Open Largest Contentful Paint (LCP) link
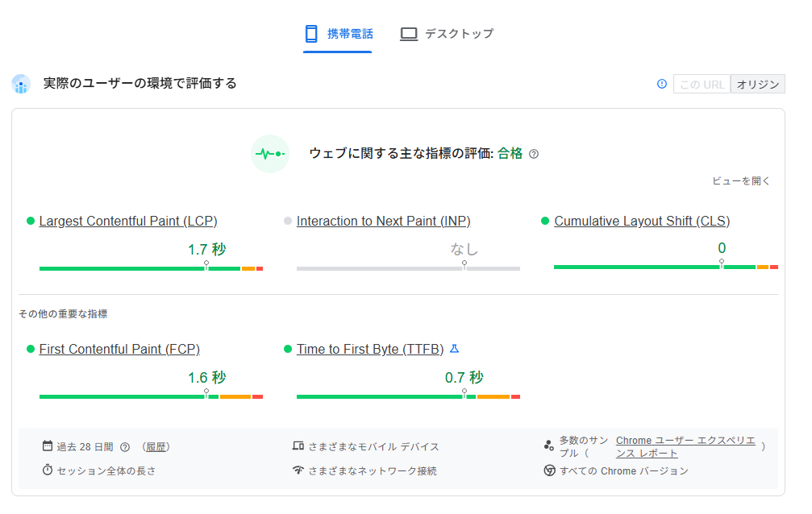The image size is (812, 514). (x=128, y=221)
